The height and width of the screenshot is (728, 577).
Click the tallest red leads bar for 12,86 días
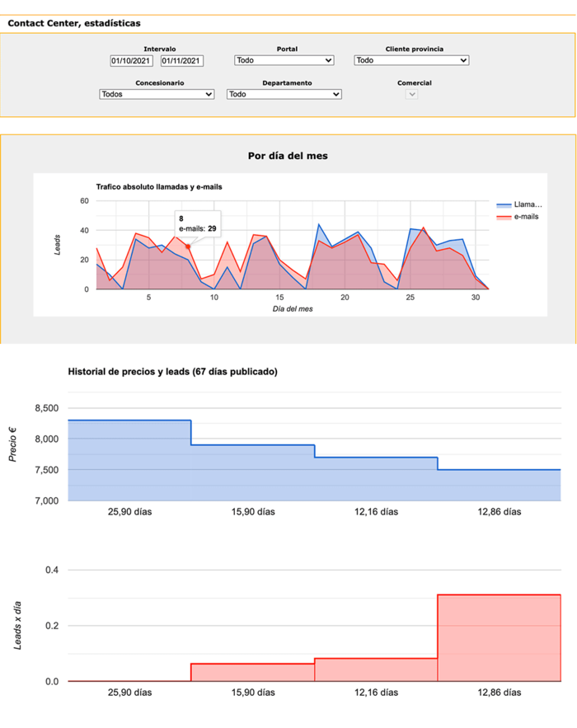[x=499, y=637]
